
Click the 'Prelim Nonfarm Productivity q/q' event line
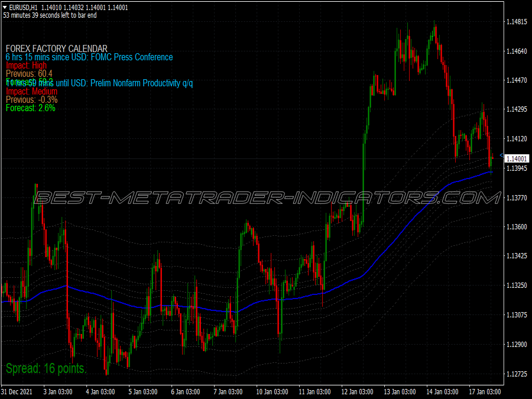(x=99, y=83)
